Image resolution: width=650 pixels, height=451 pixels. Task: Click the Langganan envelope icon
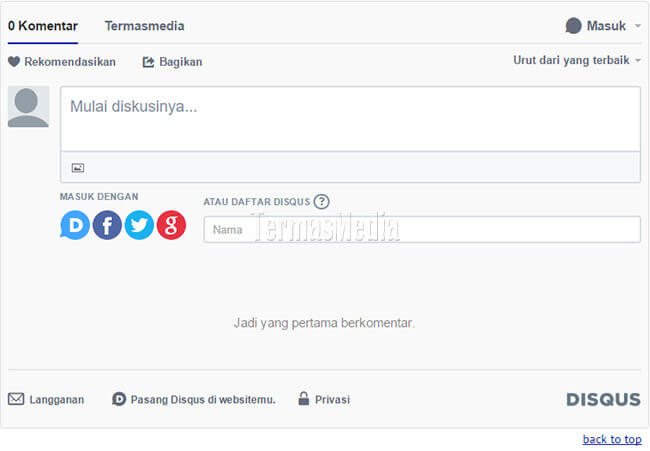(x=16, y=399)
